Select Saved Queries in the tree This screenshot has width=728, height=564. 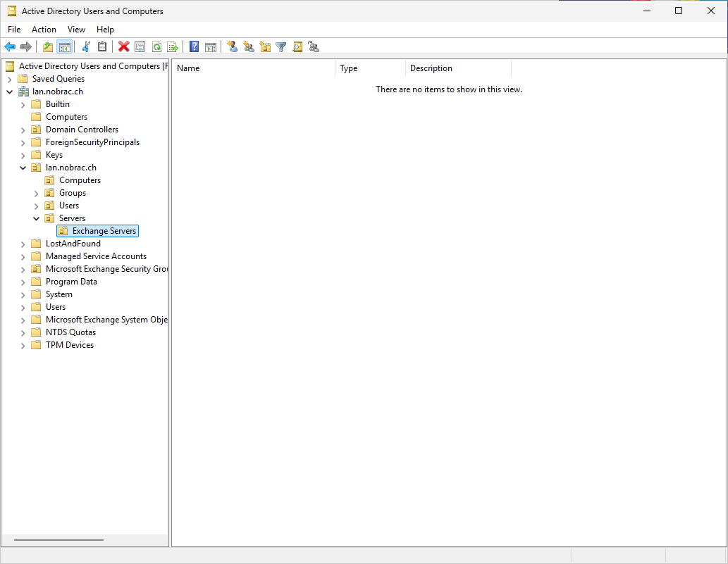58,79
